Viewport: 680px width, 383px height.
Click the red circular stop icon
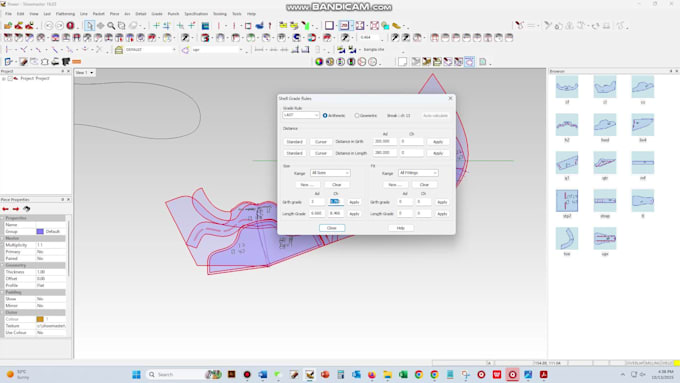(x=70, y=26)
